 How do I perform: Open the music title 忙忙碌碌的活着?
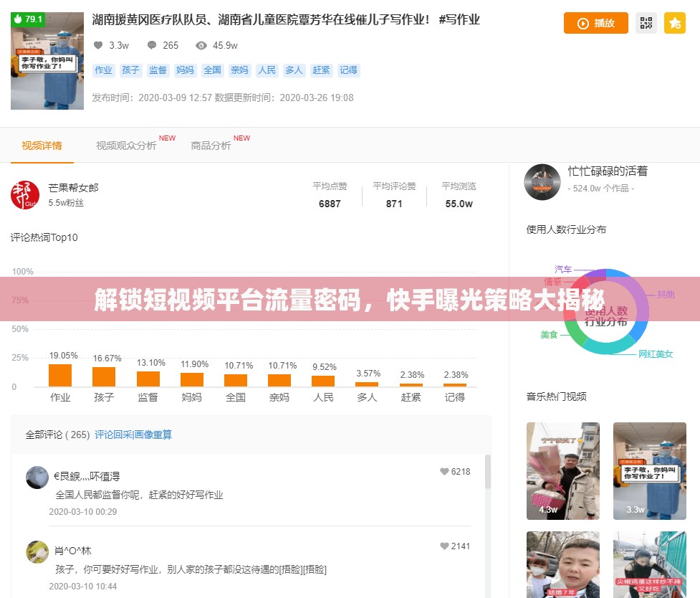[x=608, y=171]
